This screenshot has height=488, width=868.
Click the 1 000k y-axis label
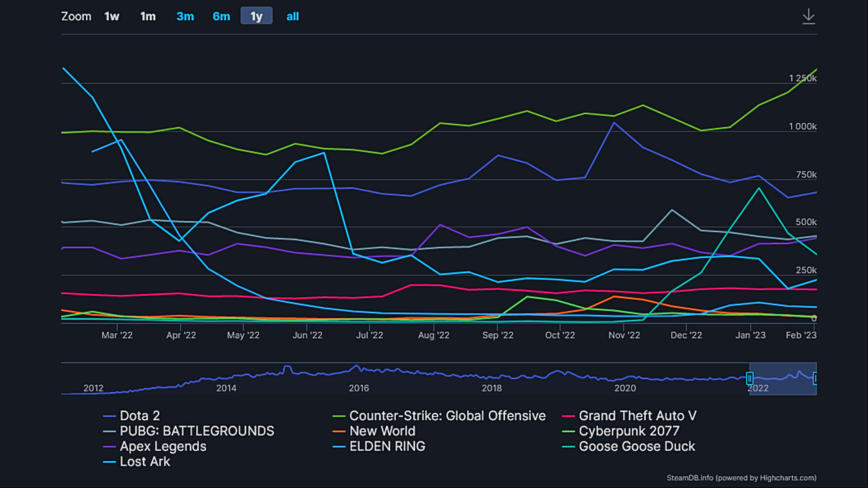click(802, 126)
